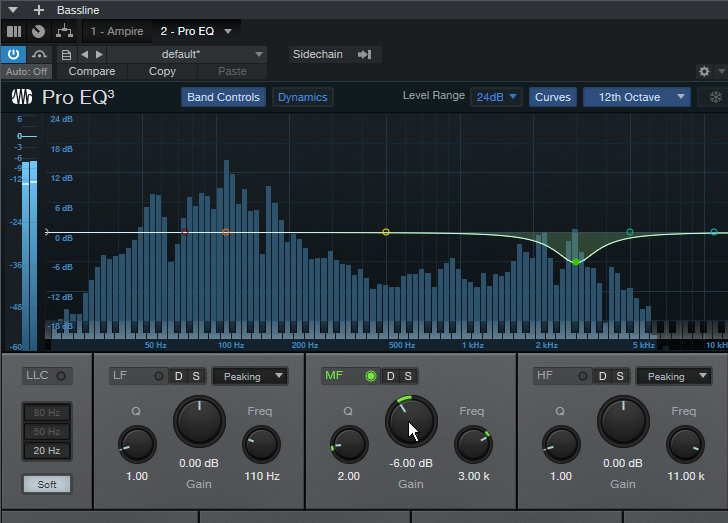The width and height of the screenshot is (728, 523).
Task: Click the green MF node on EQ curve
Action: (576, 261)
